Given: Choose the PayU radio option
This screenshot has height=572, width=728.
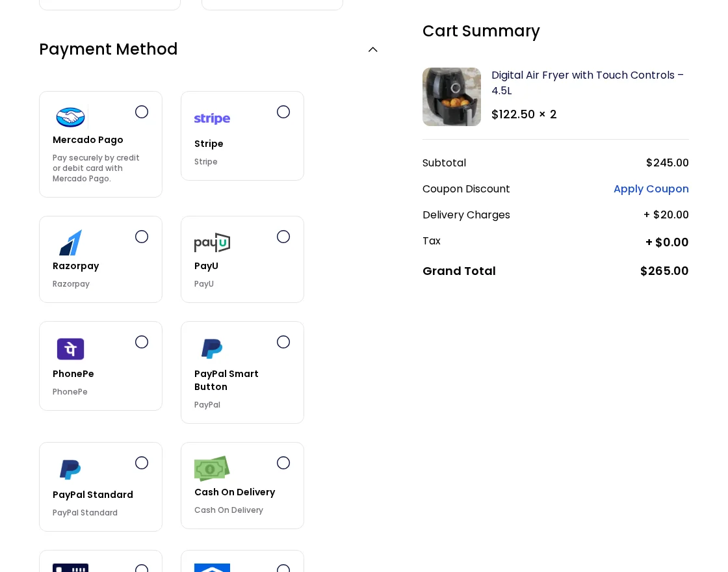Looking at the screenshot, I should [x=283, y=237].
